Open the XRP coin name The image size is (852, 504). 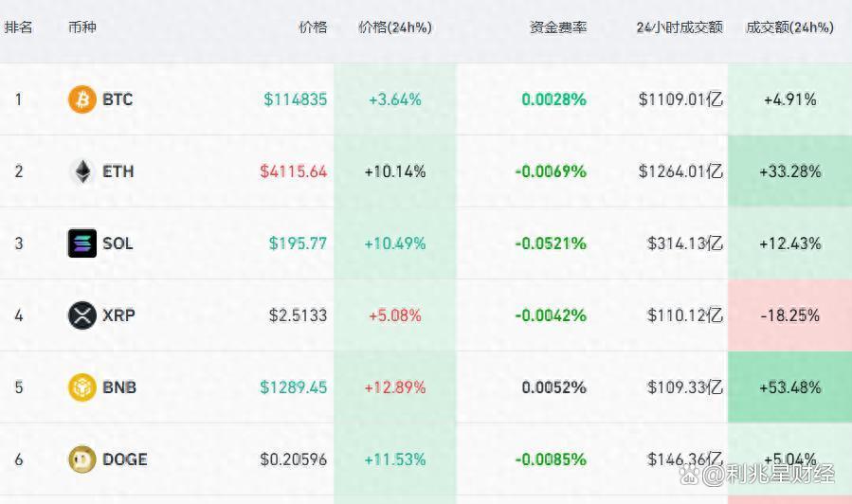pos(118,315)
